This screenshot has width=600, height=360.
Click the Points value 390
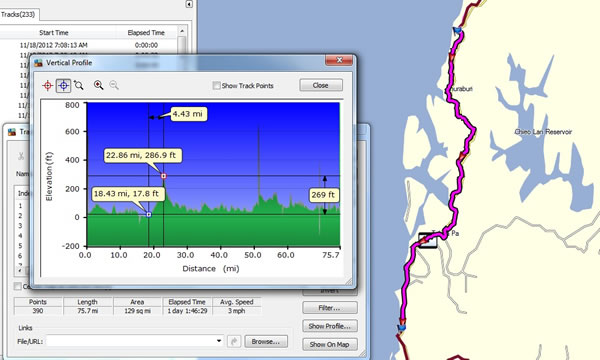(38, 311)
